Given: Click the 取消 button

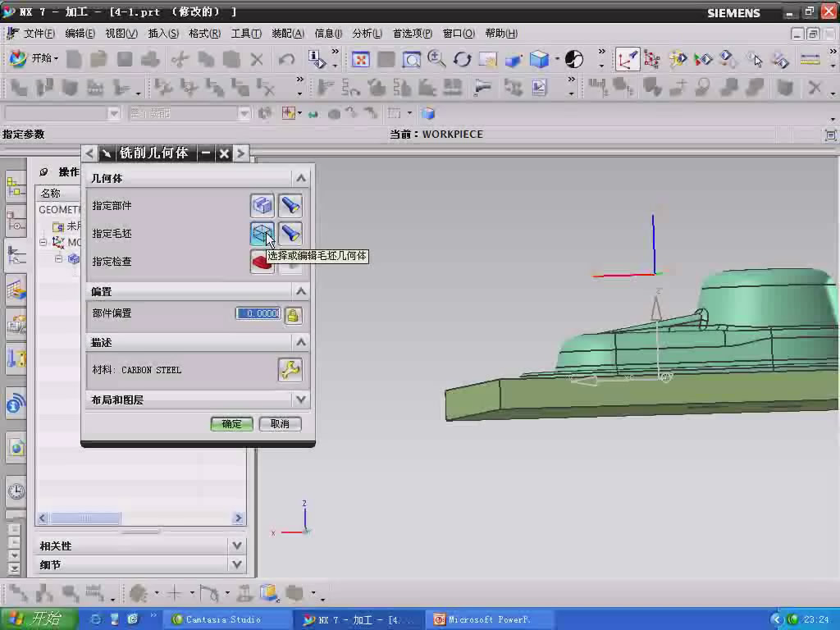Looking at the screenshot, I should (280, 424).
